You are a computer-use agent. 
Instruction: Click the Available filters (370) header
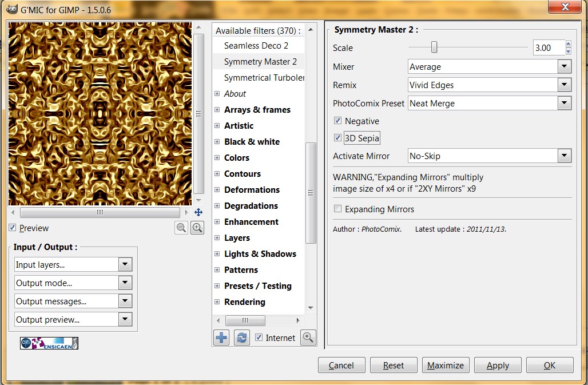(x=258, y=31)
